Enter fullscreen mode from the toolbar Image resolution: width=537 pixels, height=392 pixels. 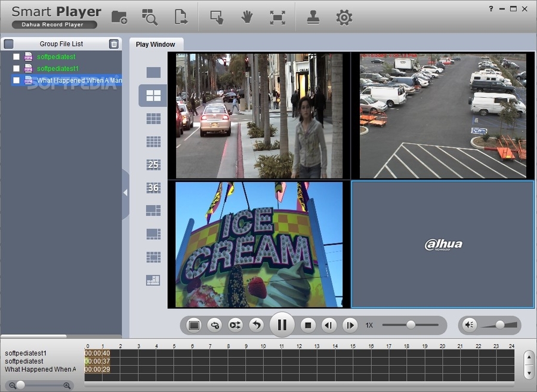point(277,17)
